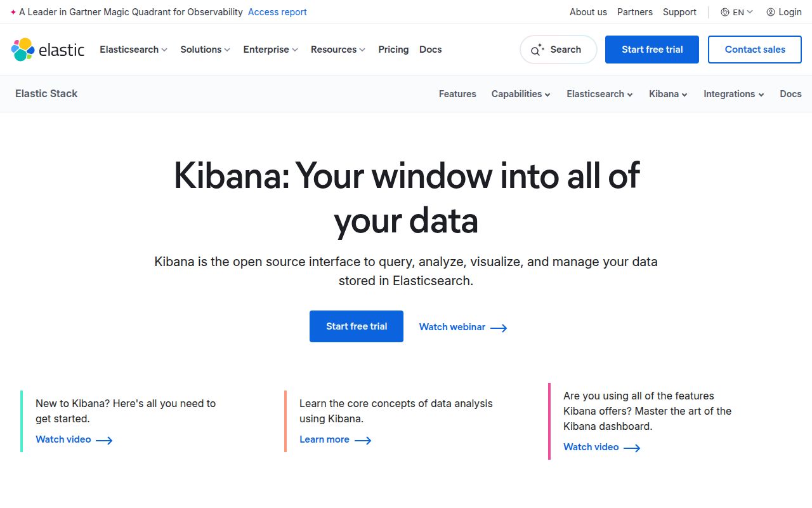The image size is (812, 508).
Task: Open the Support page
Action: click(679, 12)
